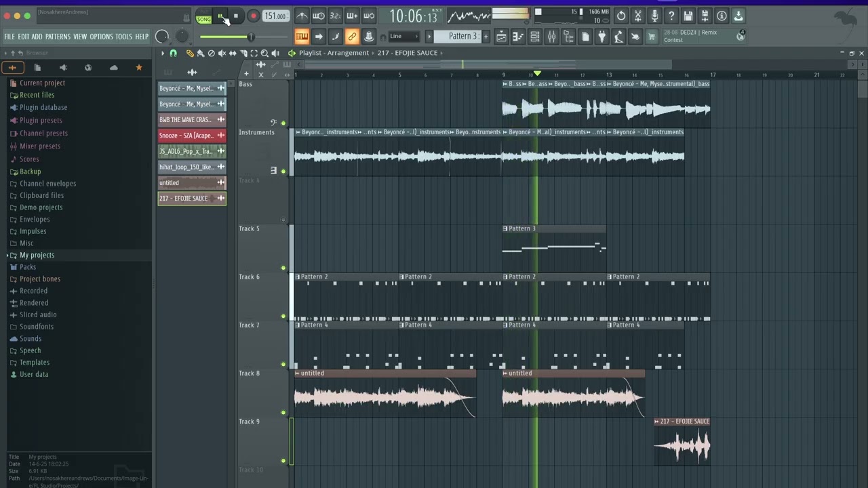The height and width of the screenshot is (488, 868).
Task: Add new pattern with plus button
Action: 486,37
